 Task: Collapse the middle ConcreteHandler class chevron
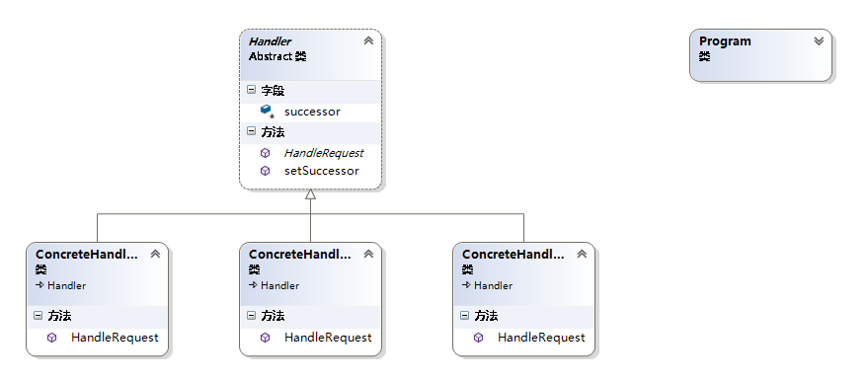point(368,254)
